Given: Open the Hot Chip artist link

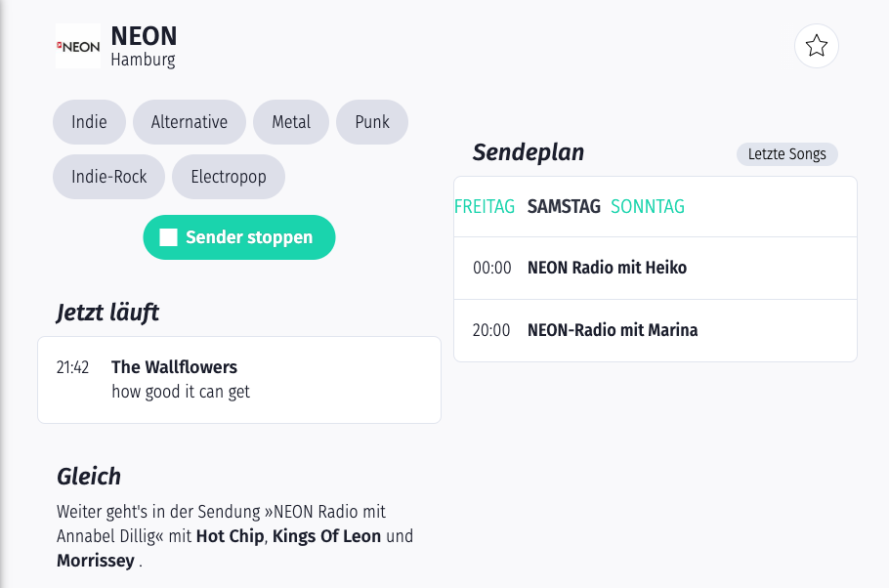Looking at the screenshot, I should tap(230, 536).
